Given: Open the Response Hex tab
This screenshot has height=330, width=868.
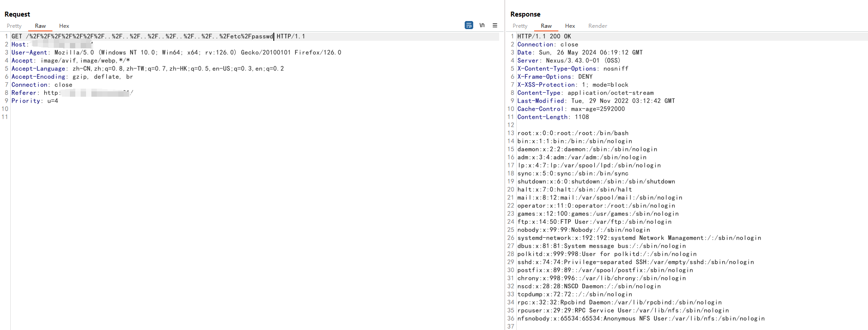Looking at the screenshot, I should (570, 26).
